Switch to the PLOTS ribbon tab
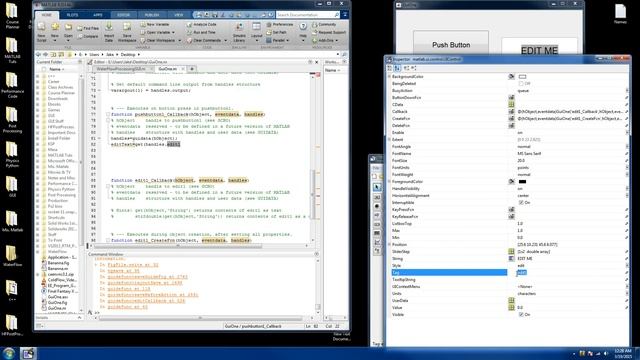The width and height of the screenshot is (640, 360). pyautogui.click(x=72, y=15)
